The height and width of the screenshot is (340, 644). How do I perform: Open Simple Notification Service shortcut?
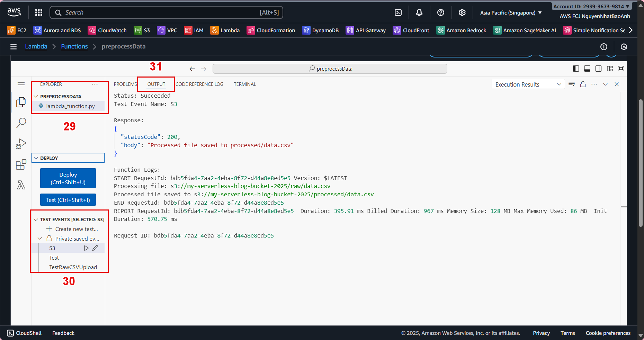[x=594, y=30]
